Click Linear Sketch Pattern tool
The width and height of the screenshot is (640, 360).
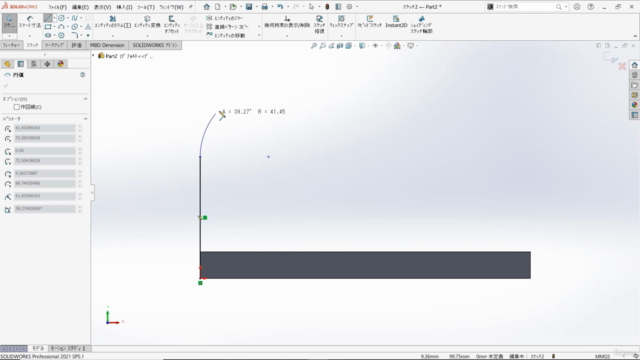coord(227,27)
